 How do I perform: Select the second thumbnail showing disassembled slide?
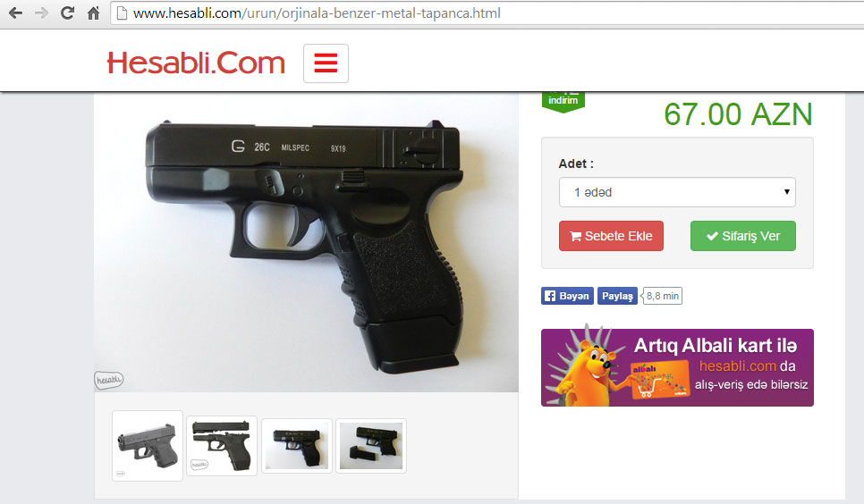pos(222,446)
